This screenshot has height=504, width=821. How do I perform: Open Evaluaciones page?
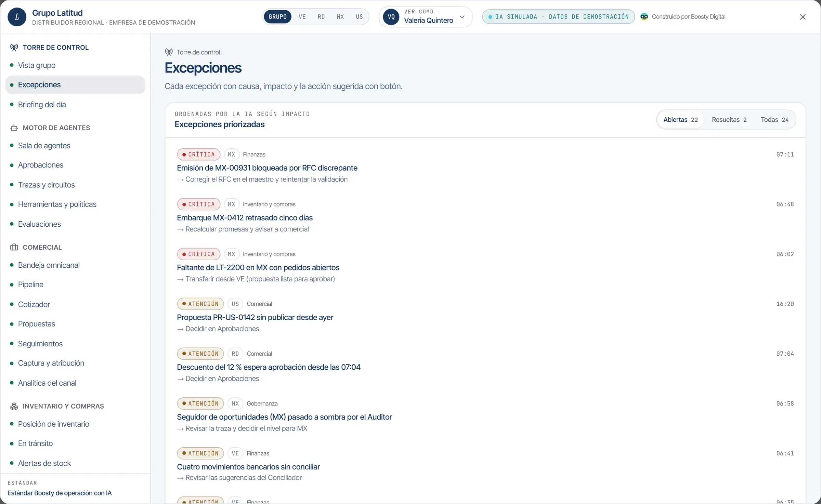[75, 224]
